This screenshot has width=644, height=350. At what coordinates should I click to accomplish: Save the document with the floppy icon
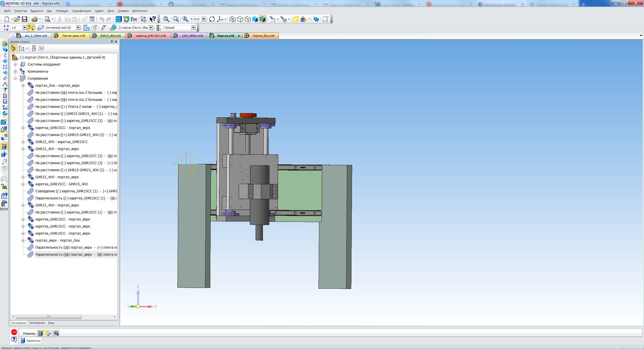coord(24,19)
